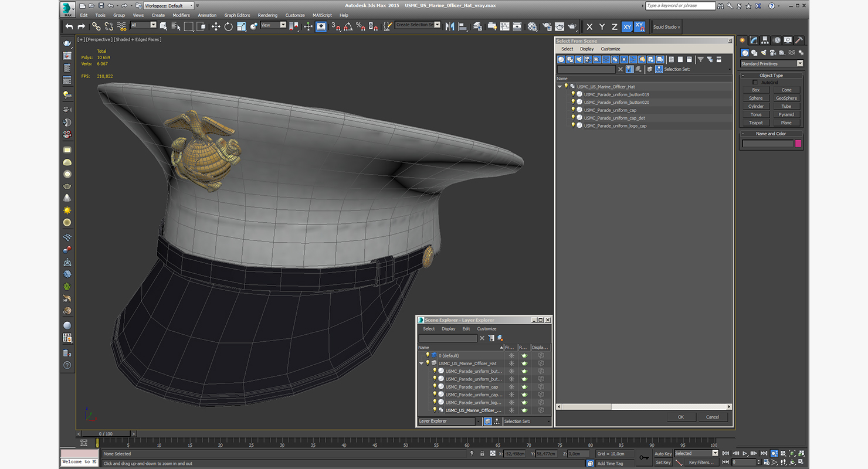Click the pink object color swatch
This screenshot has height=469, width=868.
pyautogui.click(x=798, y=143)
